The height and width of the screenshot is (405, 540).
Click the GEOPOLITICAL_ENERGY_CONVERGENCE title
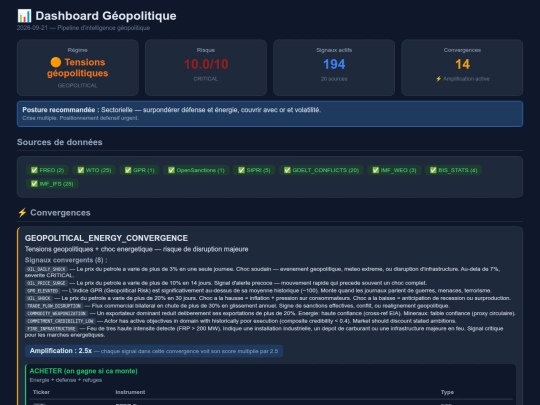[x=106, y=238]
